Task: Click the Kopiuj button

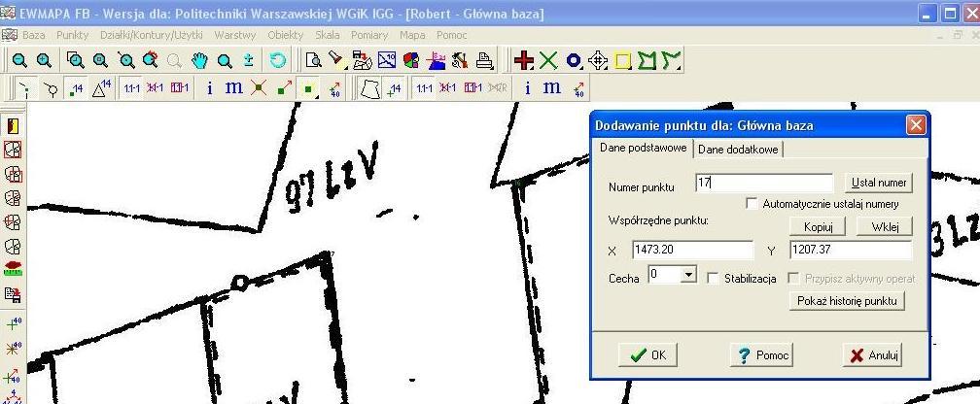Action: pyautogui.click(x=817, y=226)
